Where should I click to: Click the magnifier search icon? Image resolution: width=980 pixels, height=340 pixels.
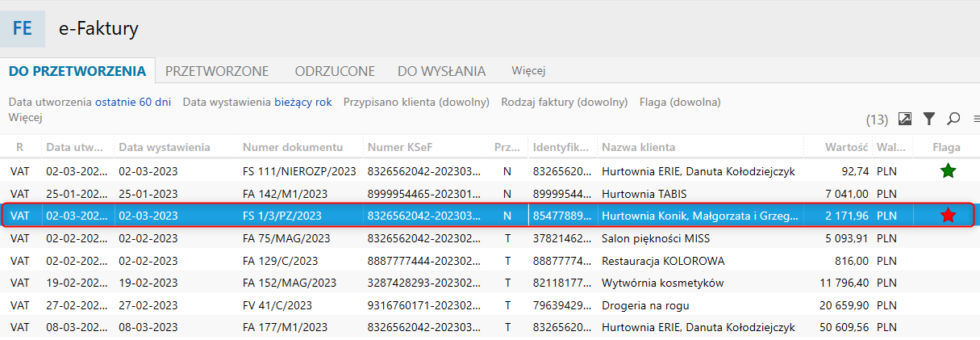click(953, 119)
